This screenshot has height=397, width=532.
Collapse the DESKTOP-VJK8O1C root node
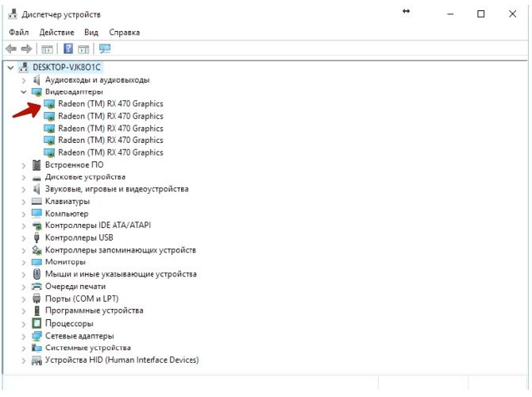point(10,67)
